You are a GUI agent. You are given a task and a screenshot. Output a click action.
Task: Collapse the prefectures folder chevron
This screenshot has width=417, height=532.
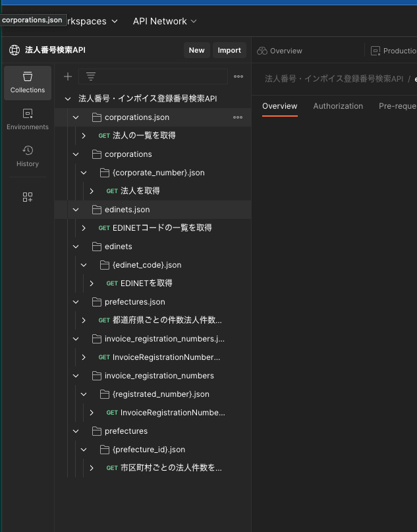(76, 431)
